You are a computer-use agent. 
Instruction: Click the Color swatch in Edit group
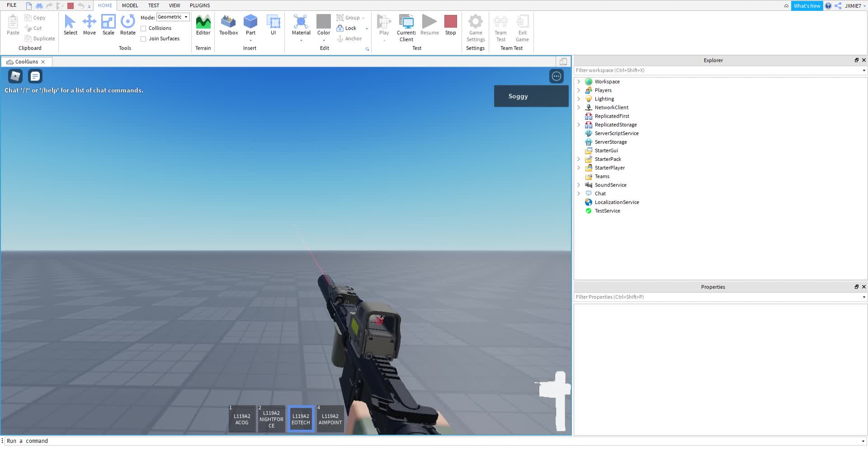(324, 22)
